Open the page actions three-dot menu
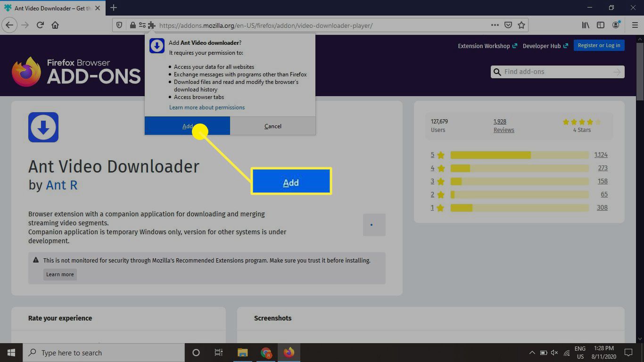 click(x=495, y=25)
